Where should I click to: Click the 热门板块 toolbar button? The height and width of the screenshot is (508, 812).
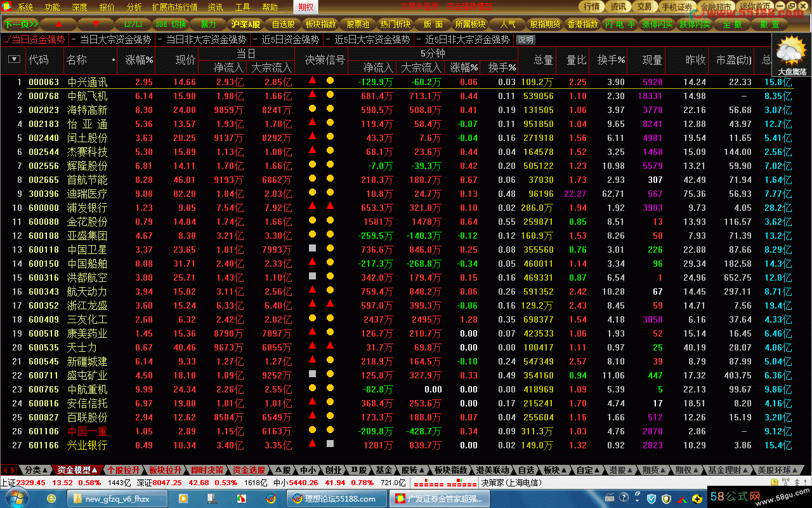(x=395, y=24)
